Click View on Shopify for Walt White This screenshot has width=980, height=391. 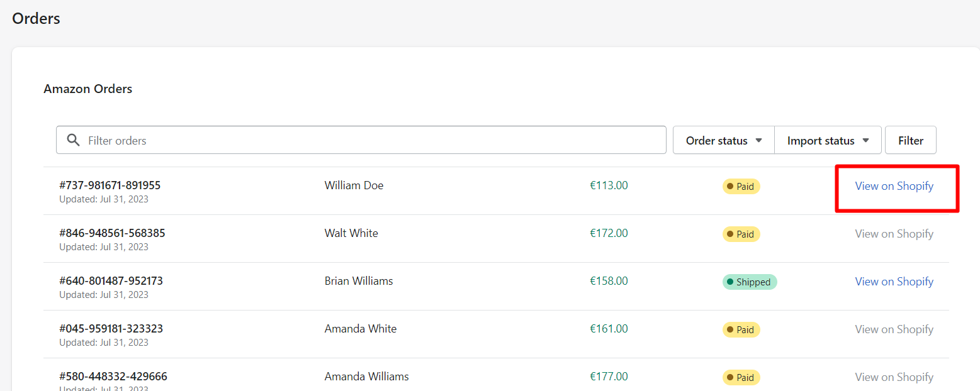coord(894,234)
